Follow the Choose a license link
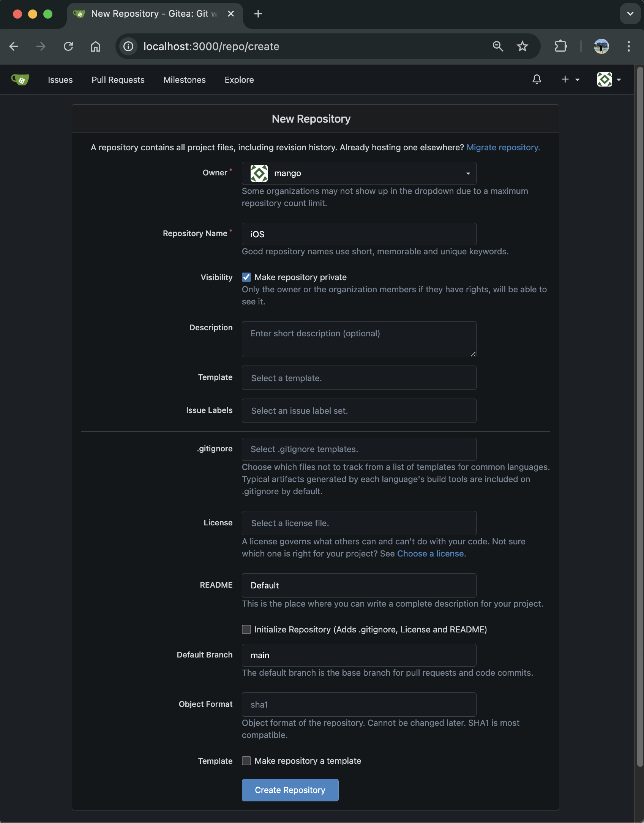644x823 pixels. [431, 553]
